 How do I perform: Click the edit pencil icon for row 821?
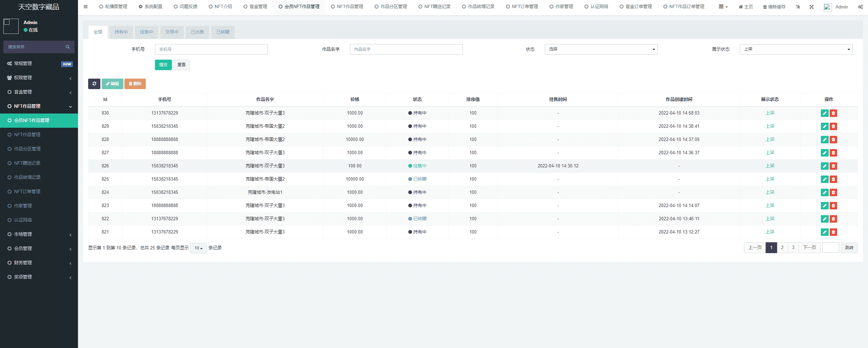pos(825,232)
